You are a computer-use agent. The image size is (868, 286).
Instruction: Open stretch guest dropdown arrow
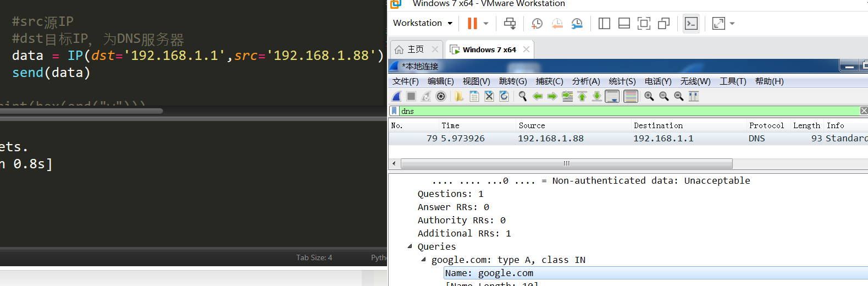pos(732,24)
